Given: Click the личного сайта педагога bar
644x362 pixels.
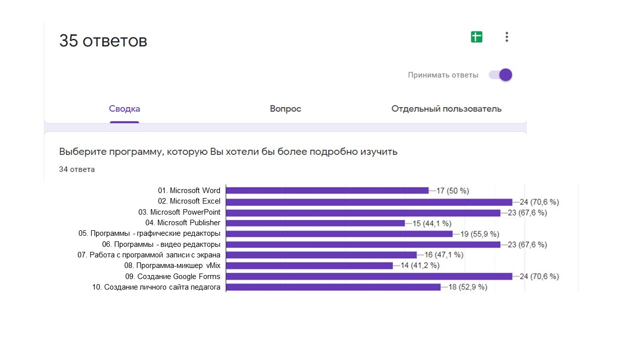Looking at the screenshot, I should point(333,287).
